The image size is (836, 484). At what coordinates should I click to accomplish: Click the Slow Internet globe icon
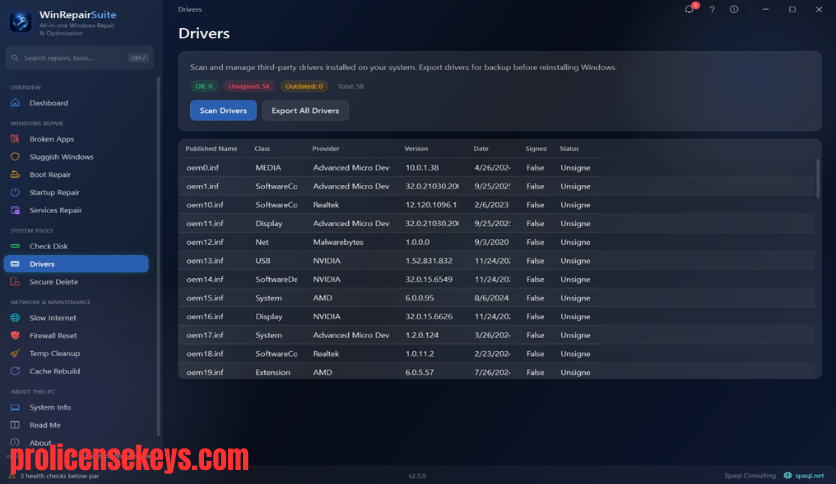(x=15, y=318)
